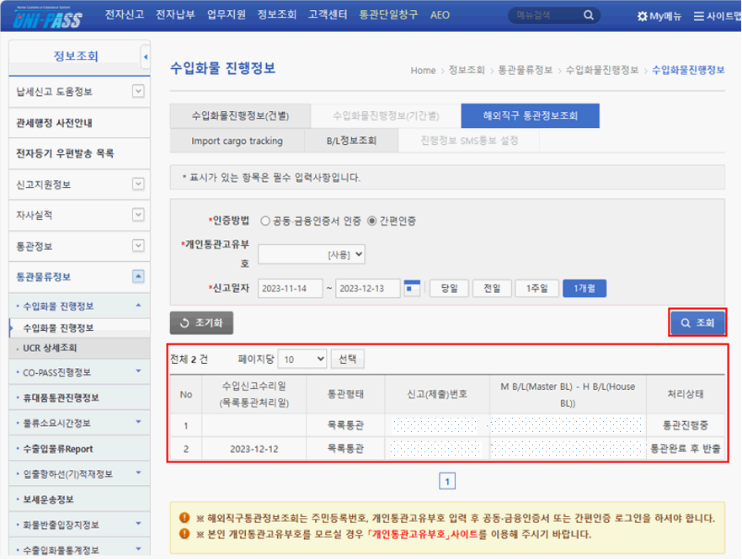The image size is (742, 560).
Task: Select nested 수입화물 진행정보 sidebar entry
Action: click(79, 328)
